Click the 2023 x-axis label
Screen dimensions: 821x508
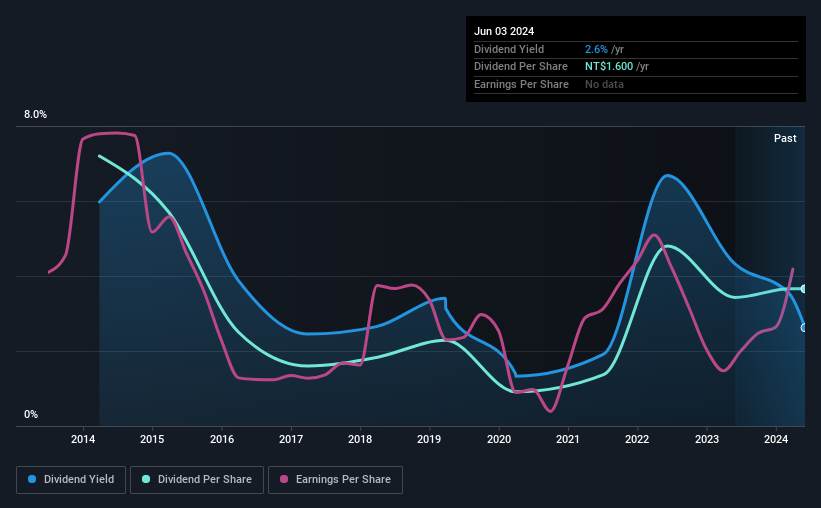(707, 439)
